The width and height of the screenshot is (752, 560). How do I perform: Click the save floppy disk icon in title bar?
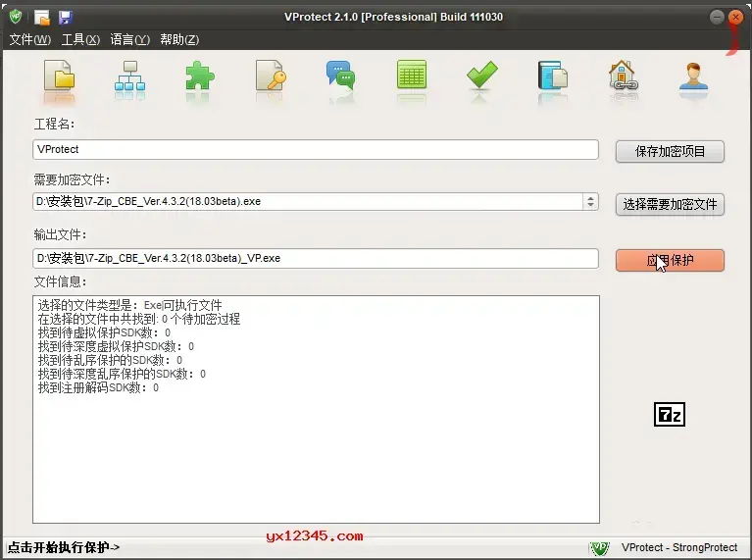pyautogui.click(x=66, y=18)
